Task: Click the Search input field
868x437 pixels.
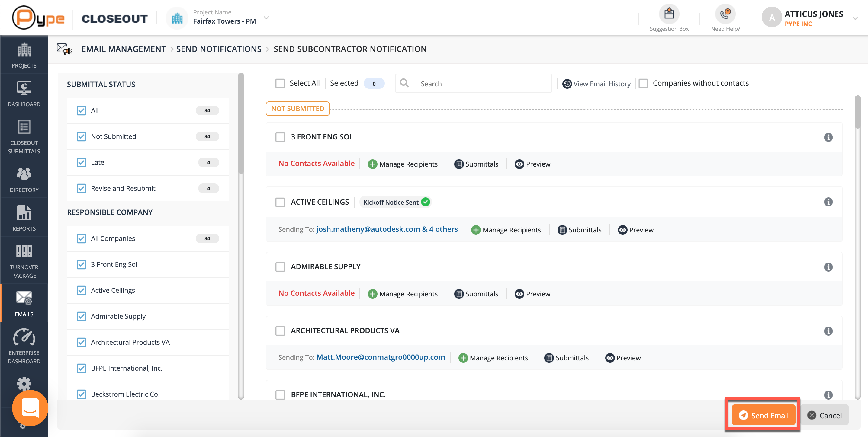Action: pyautogui.click(x=482, y=84)
